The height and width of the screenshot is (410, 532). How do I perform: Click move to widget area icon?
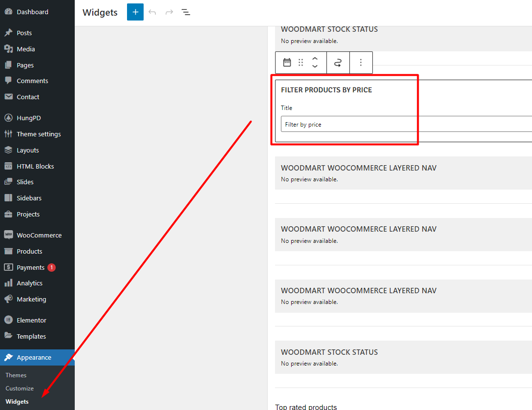click(x=338, y=63)
